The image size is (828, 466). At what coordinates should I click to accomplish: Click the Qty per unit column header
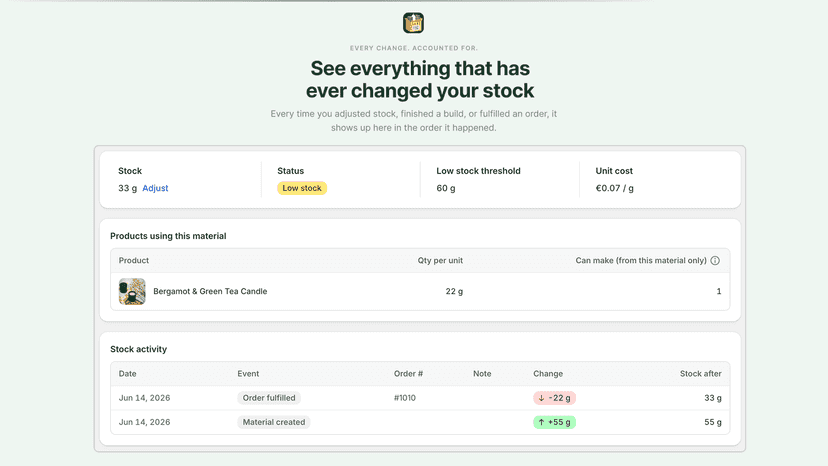tap(440, 260)
